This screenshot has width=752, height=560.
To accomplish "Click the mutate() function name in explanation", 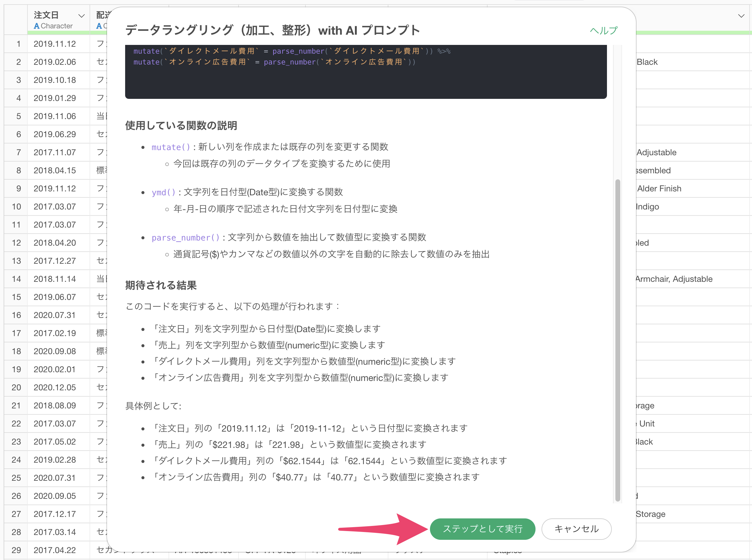I will click(x=171, y=147).
